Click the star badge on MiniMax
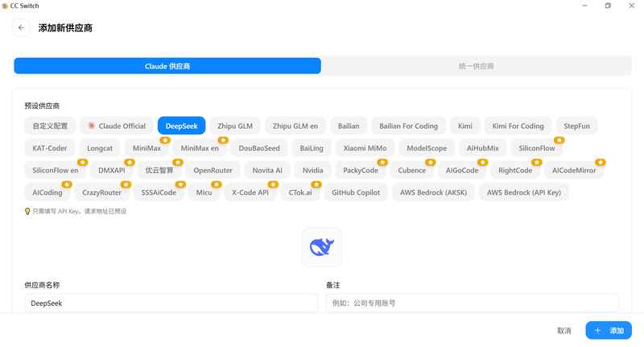 [165, 140]
